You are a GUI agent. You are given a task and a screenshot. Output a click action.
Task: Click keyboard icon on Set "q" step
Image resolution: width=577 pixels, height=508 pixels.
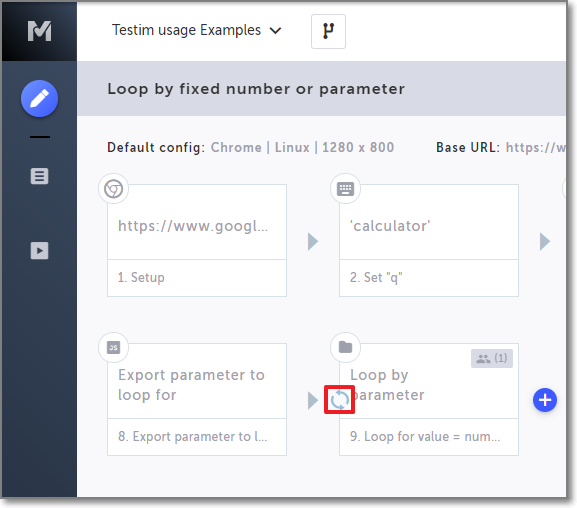pyautogui.click(x=345, y=189)
